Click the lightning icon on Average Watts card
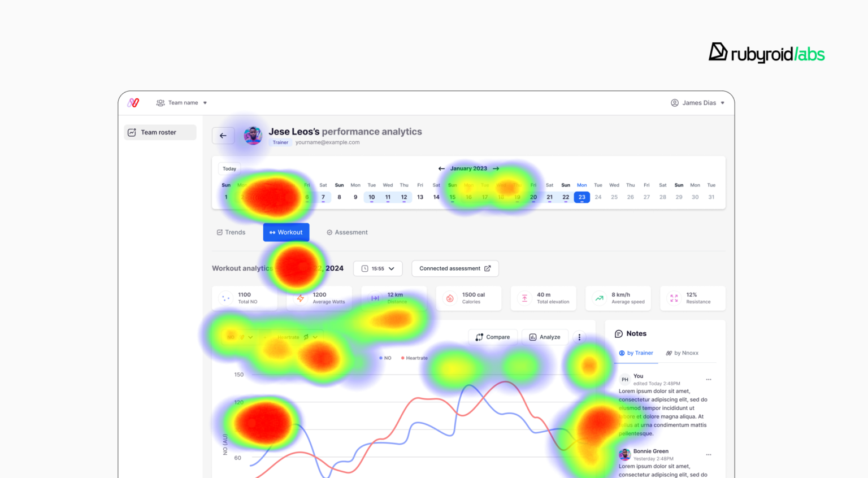 (x=301, y=298)
